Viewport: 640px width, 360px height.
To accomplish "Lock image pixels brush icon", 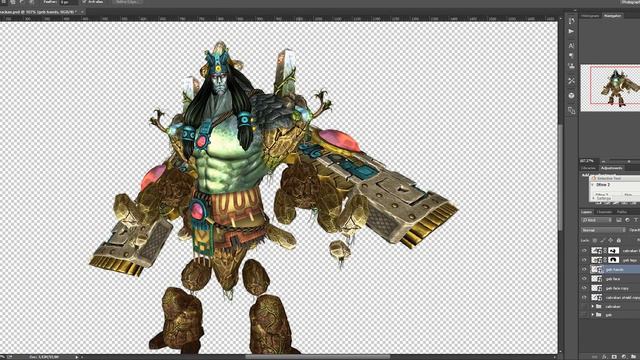I will 602,240.
